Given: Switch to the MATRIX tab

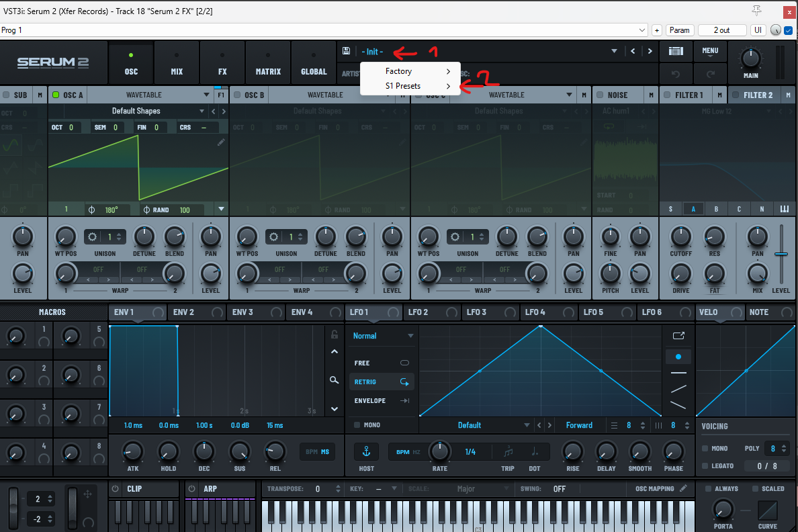Looking at the screenshot, I should coord(268,63).
